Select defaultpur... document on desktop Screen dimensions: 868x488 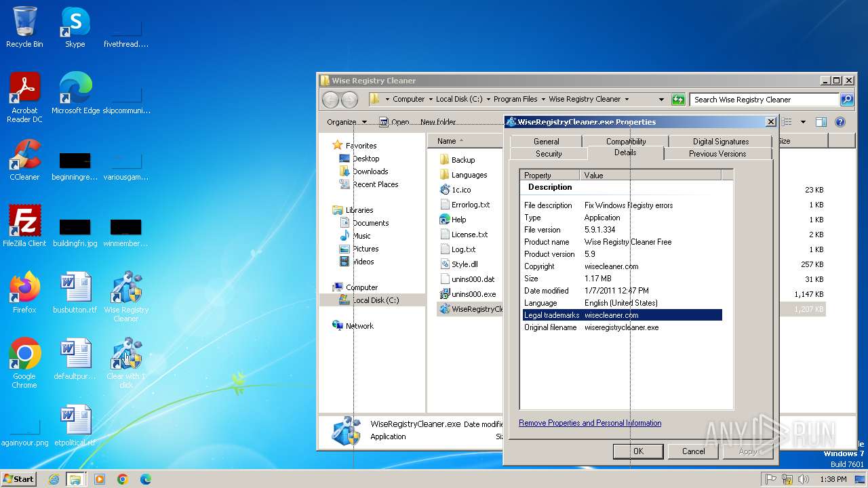pyautogui.click(x=75, y=359)
